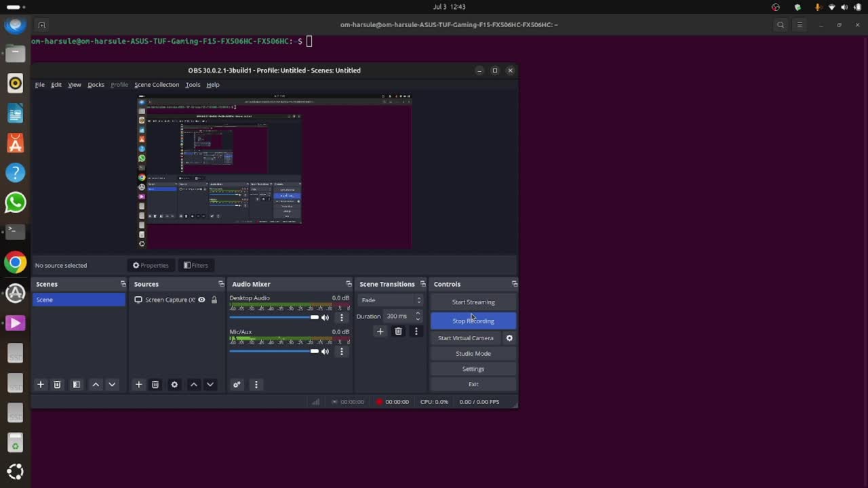Click the Stop Recording button
This screenshot has height=488, width=868.
click(x=473, y=321)
